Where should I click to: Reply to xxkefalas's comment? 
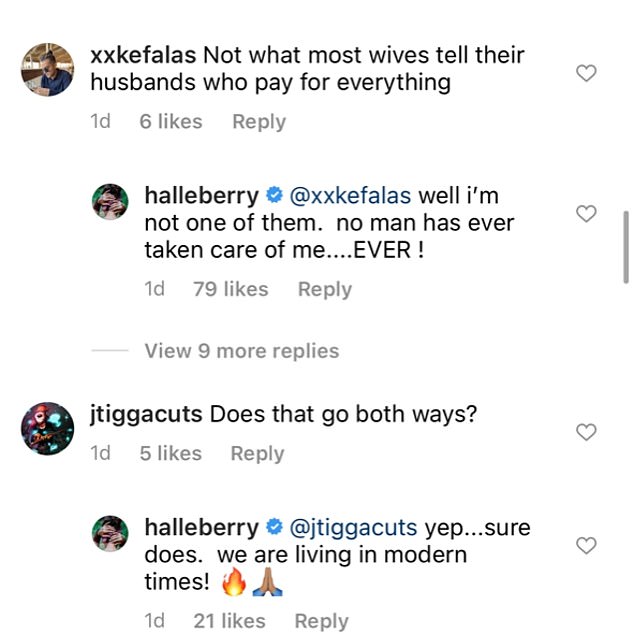[259, 122]
